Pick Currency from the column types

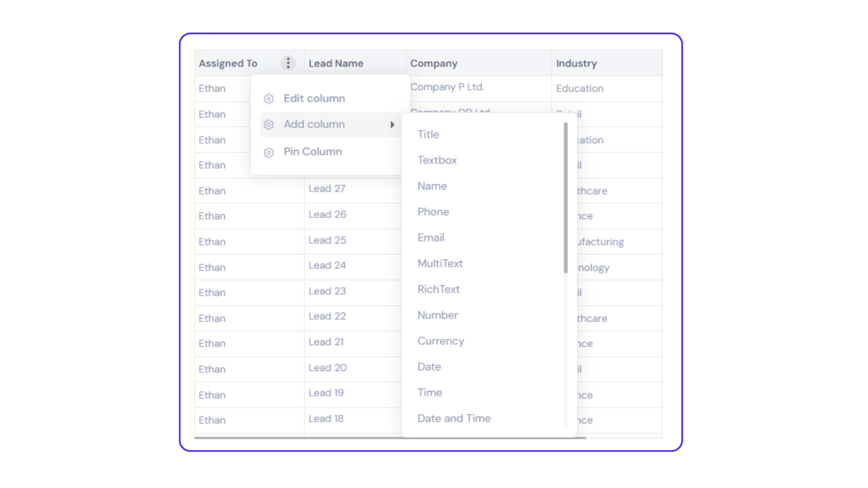click(x=441, y=341)
